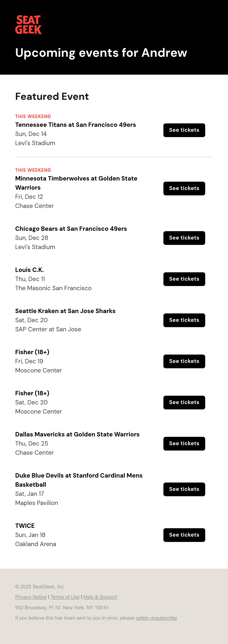
Task: Open Help & Support link
Action: pyautogui.click(x=100, y=597)
